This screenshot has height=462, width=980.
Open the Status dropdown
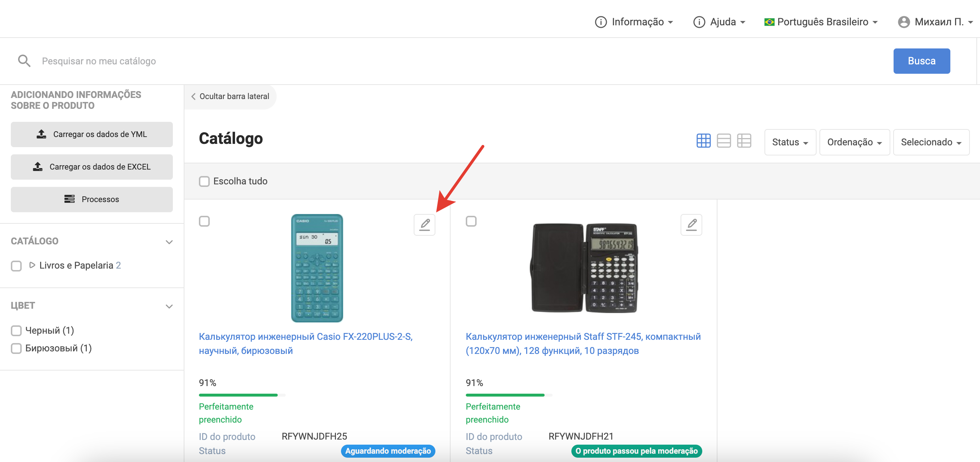click(790, 142)
